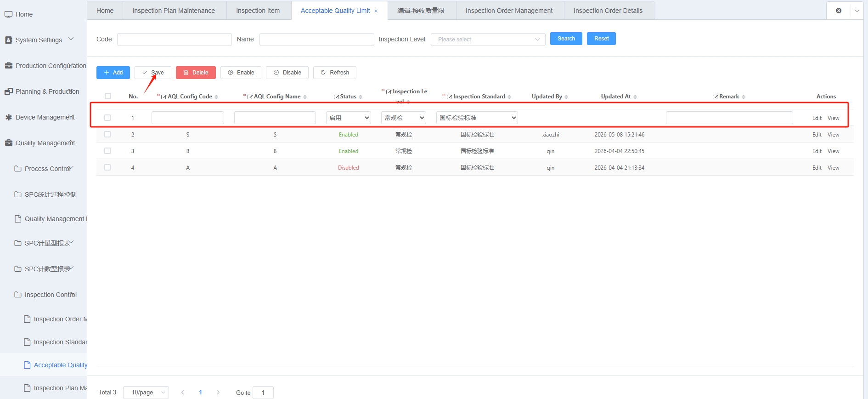Go to previous page arrow
868x399 pixels.
[183, 392]
